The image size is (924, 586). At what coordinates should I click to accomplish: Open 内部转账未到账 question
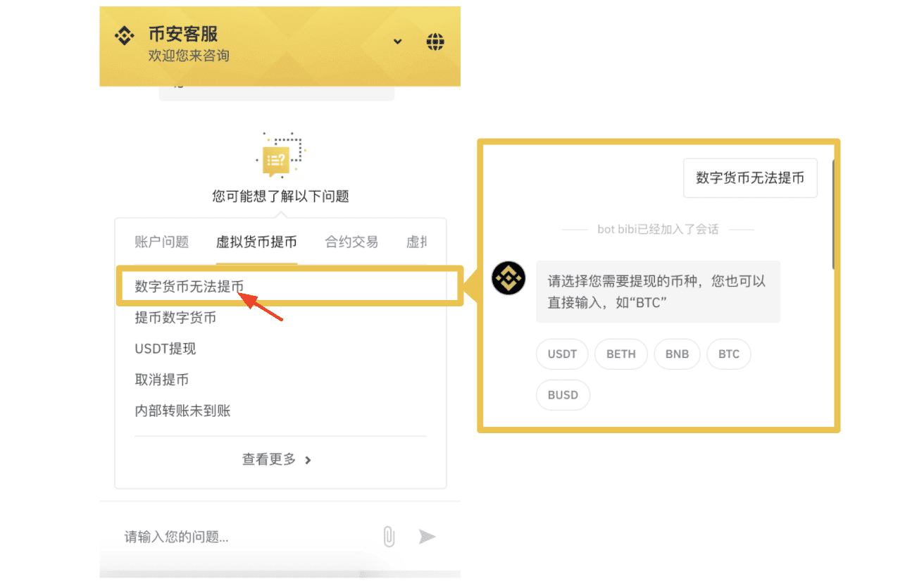(x=182, y=411)
